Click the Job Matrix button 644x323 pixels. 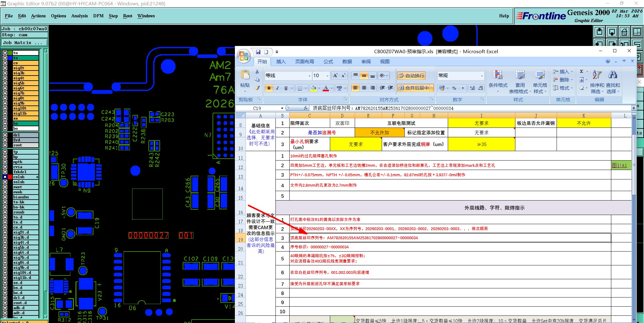point(25,43)
